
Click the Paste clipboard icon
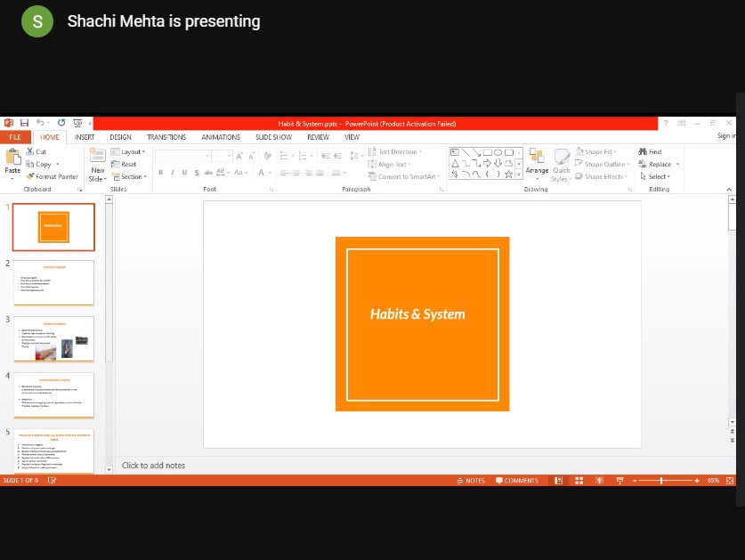click(12, 157)
